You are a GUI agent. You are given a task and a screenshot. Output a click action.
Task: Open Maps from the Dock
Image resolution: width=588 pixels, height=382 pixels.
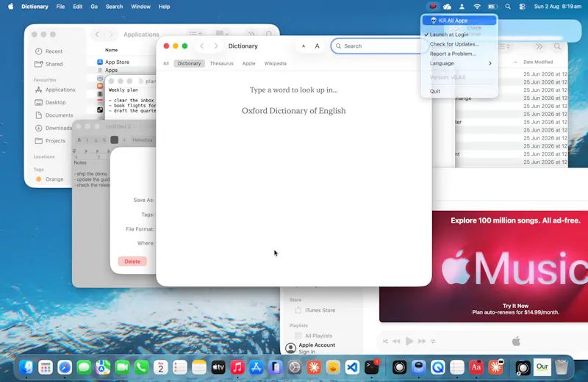(103, 367)
